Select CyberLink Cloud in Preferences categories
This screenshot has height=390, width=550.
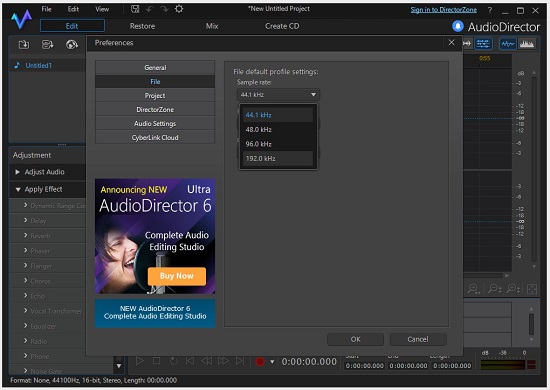pyautogui.click(x=155, y=138)
